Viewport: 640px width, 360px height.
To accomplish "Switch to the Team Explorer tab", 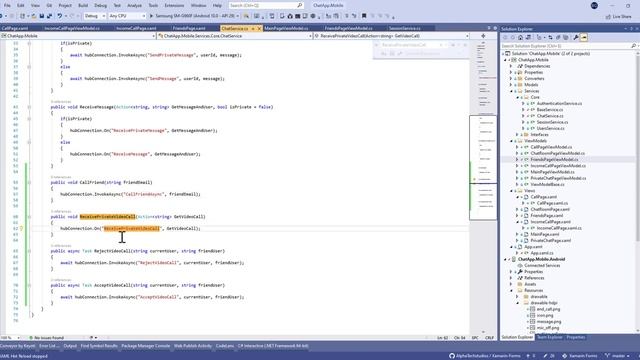I will 549,338.
